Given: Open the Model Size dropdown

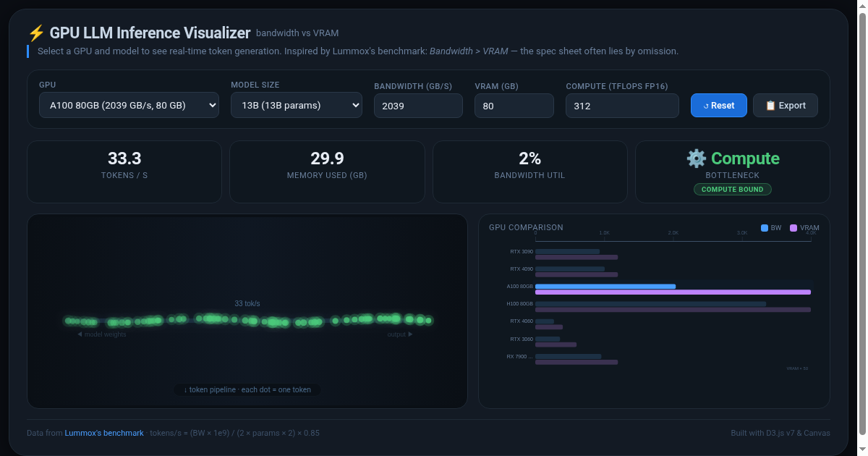Looking at the screenshot, I should pos(297,105).
